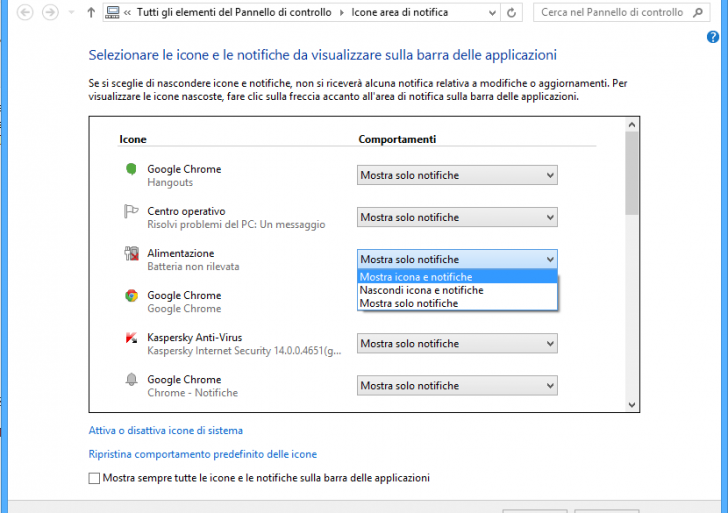Go forward with the right arrow button

pos(50,13)
